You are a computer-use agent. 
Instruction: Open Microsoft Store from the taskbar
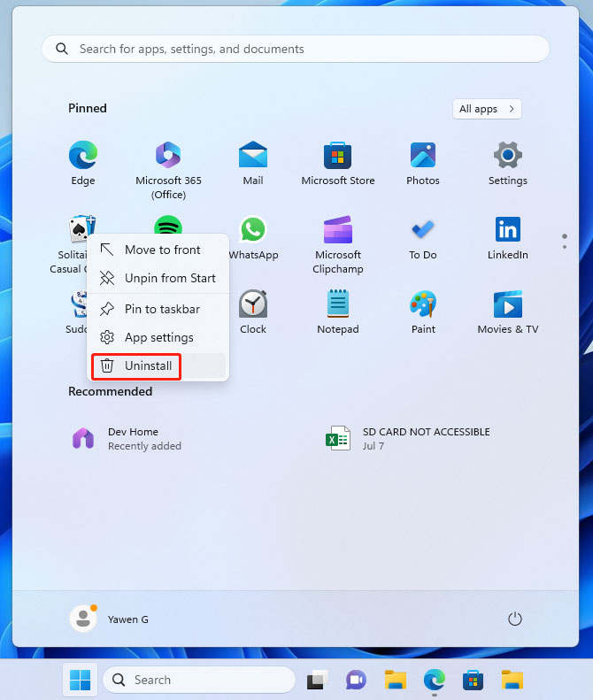[x=473, y=680]
